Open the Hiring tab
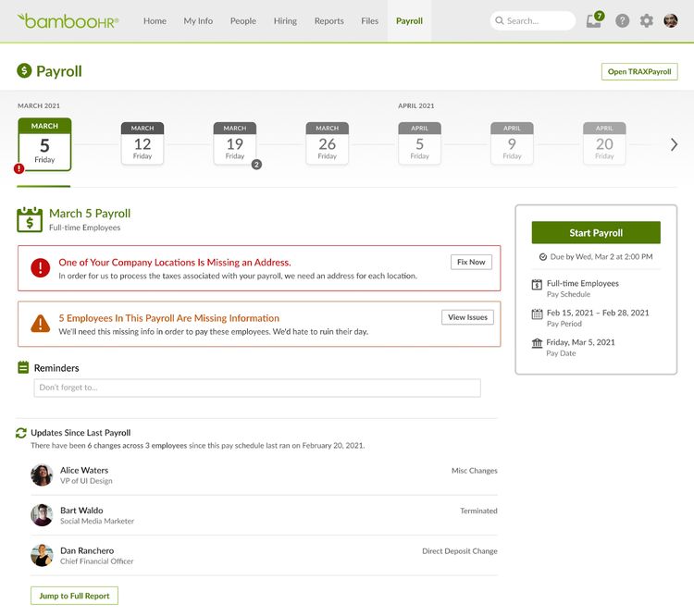This screenshot has width=694, height=616. (x=285, y=20)
